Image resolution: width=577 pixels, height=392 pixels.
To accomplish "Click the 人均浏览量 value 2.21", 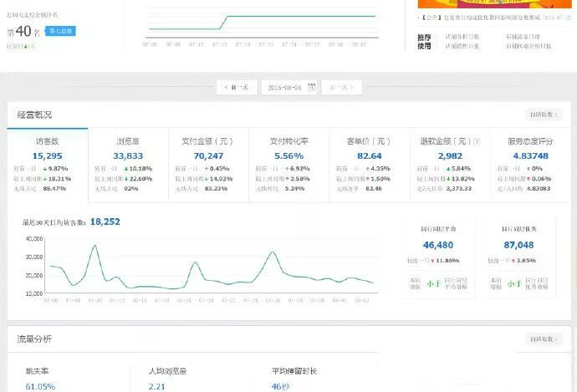I will coord(157,386).
